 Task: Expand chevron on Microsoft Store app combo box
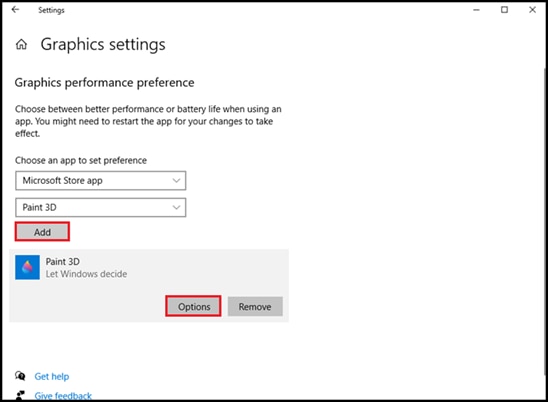[176, 181]
